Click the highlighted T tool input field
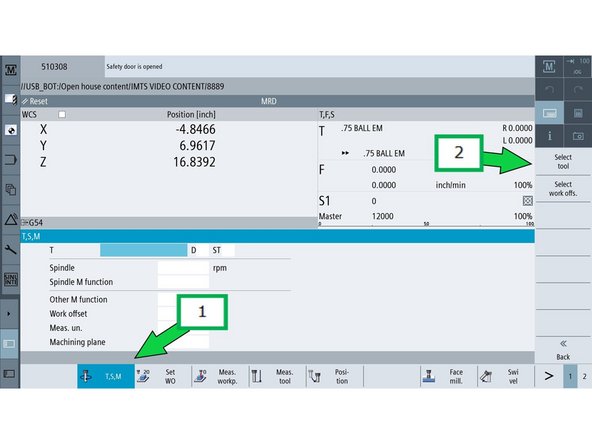This screenshot has height=444, width=592. [143, 250]
